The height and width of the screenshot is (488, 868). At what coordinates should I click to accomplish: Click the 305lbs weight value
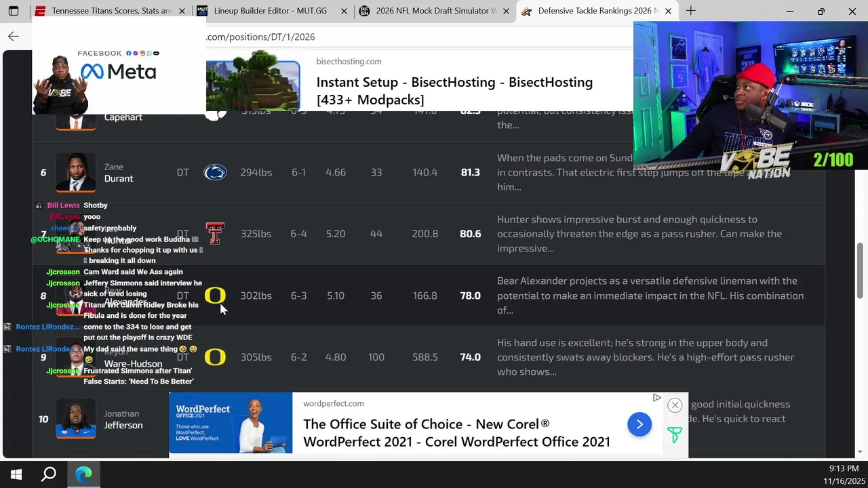click(256, 357)
